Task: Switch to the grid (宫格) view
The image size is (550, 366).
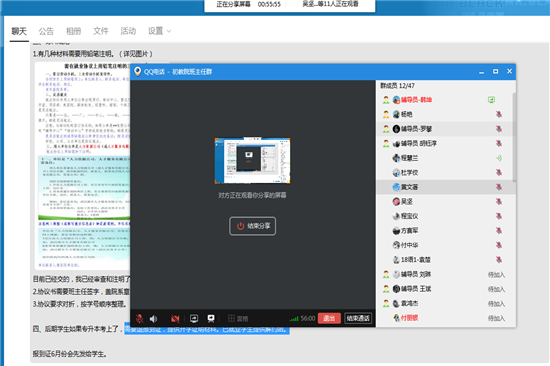Action: click(238, 319)
